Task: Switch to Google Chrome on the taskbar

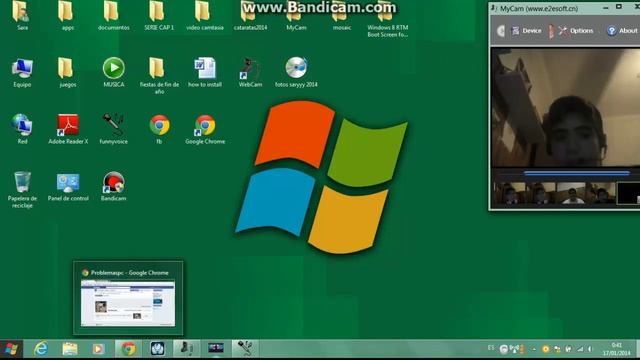Action: (x=128, y=349)
